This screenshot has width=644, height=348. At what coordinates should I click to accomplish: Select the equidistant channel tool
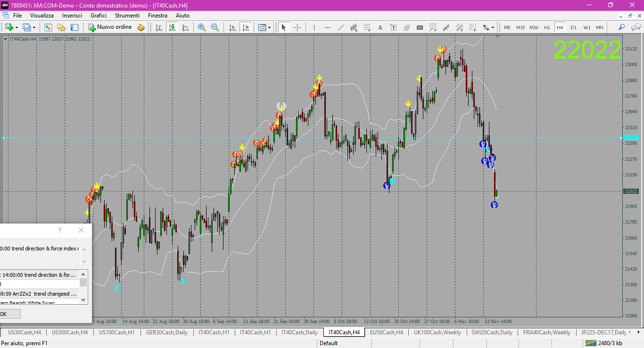(x=354, y=27)
